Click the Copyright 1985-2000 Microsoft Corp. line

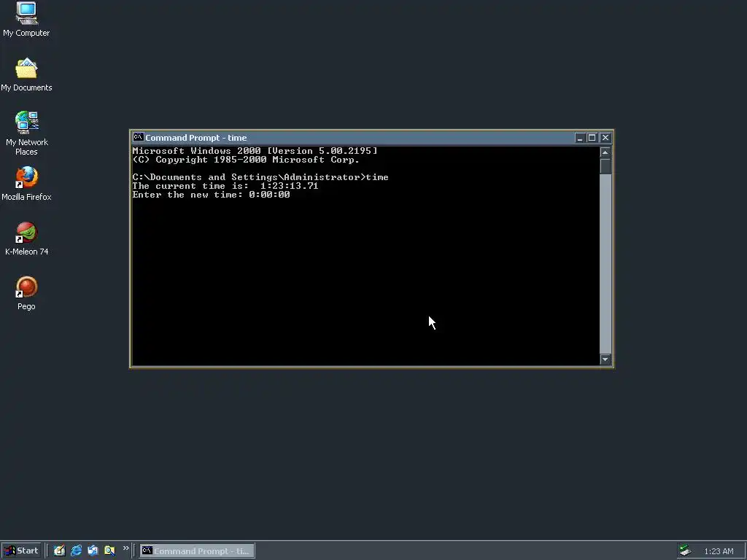coord(246,160)
